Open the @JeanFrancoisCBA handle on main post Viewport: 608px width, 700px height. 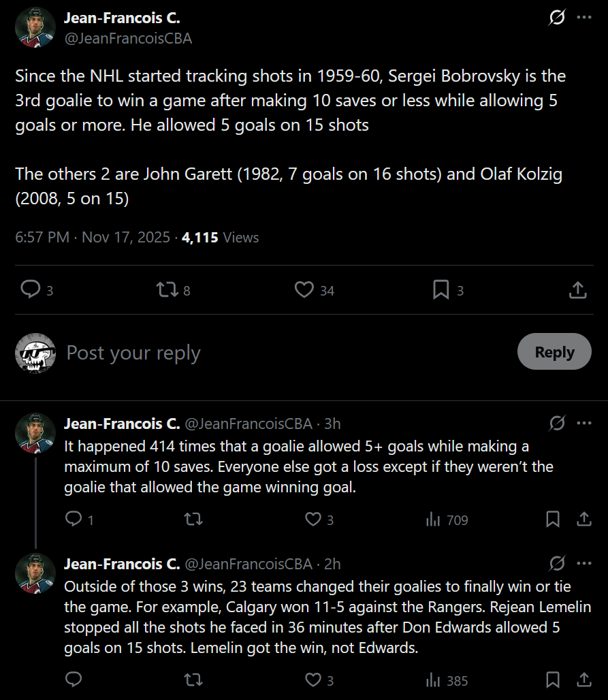click(x=128, y=39)
